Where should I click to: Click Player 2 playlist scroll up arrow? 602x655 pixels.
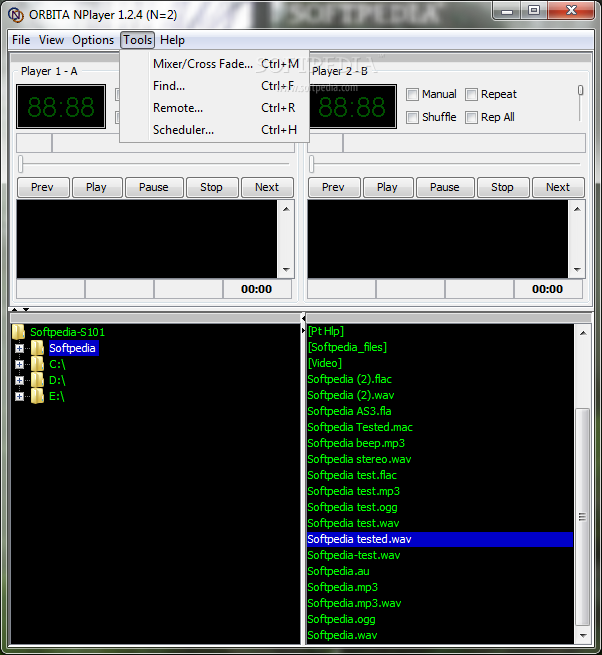pos(577,209)
